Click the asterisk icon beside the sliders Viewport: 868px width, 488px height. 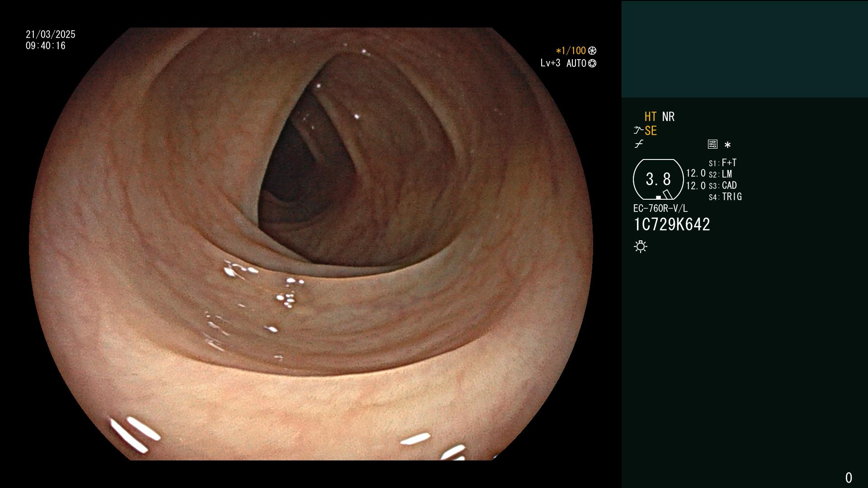pyautogui.click(x=727, y=145)
